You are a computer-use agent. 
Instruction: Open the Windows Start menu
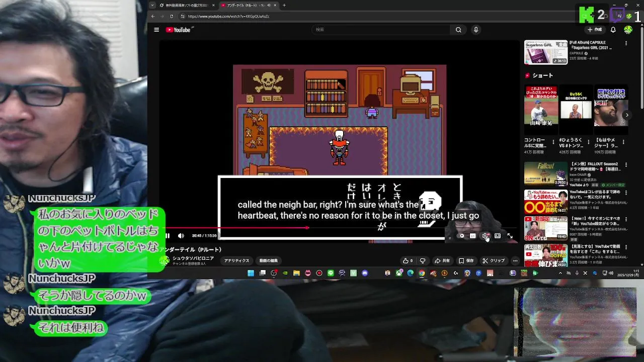click(x=251, y=273)
